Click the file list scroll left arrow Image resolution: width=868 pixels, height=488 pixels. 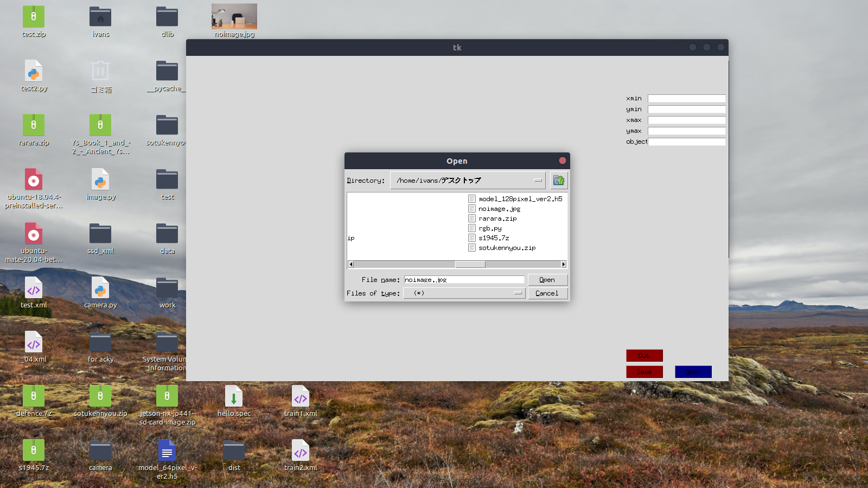click(x=351, y=265)
